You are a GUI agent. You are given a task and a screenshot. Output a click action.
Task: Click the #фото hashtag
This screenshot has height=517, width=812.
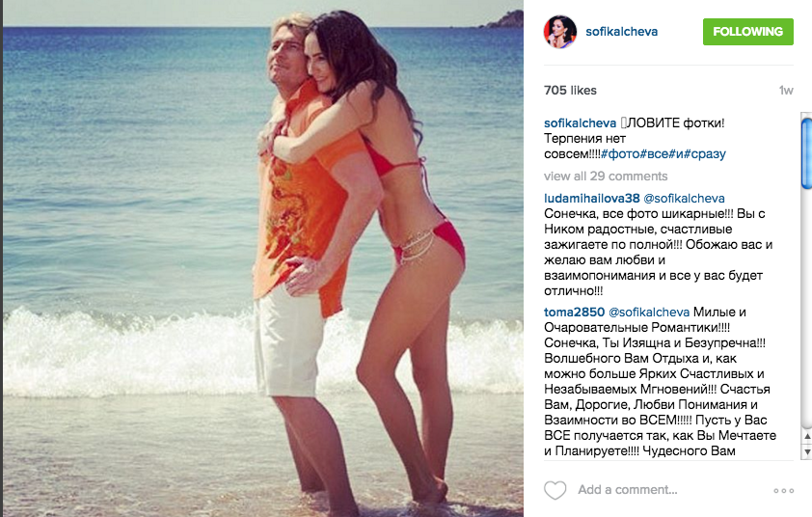(x=620, y=154)
